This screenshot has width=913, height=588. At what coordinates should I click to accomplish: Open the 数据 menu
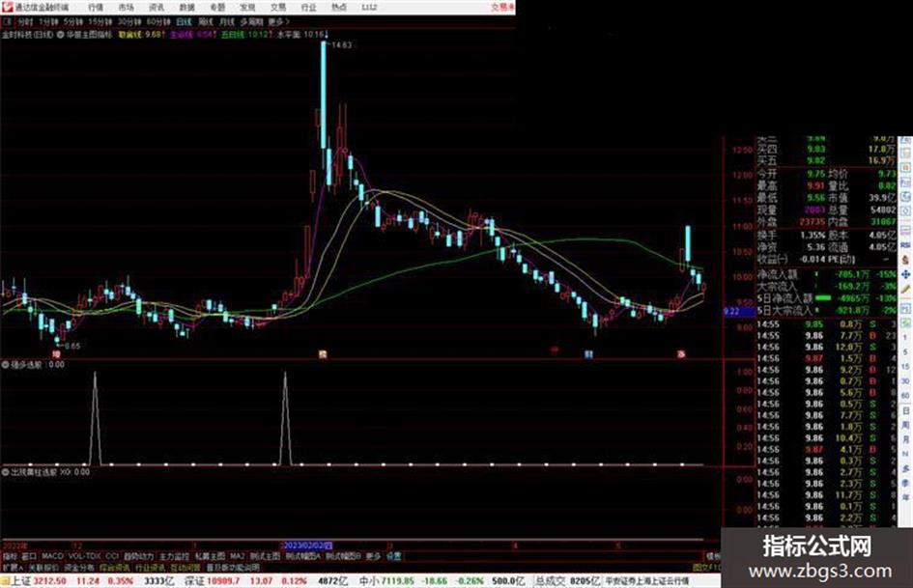click(x=186, y=8)
